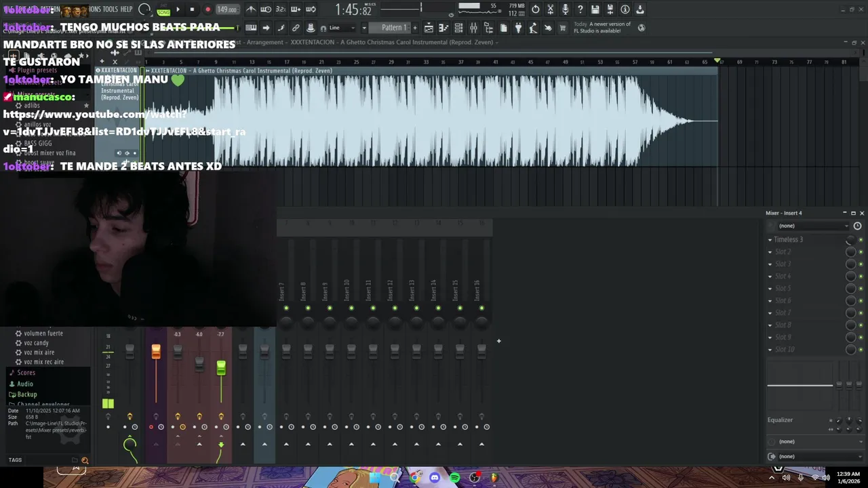Click the info about icon
This screenshot has width=868, height=488.
pyautogui.click(x=625, y=9)
